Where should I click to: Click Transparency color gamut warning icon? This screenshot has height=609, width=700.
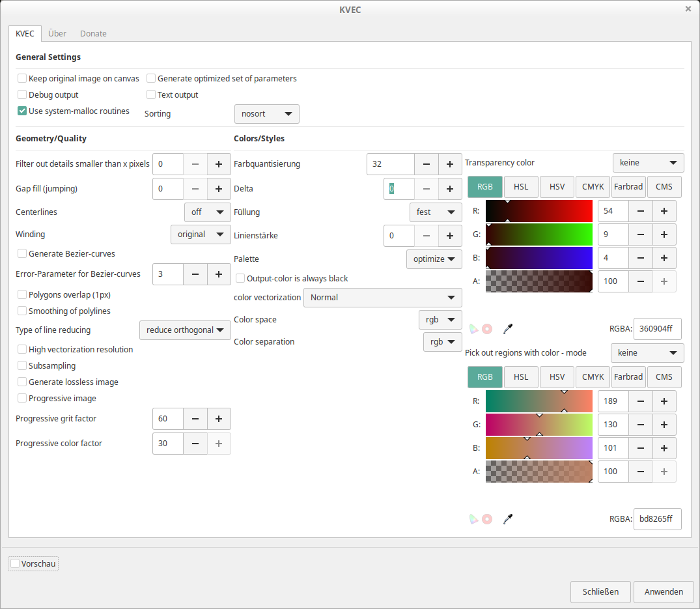473,329
